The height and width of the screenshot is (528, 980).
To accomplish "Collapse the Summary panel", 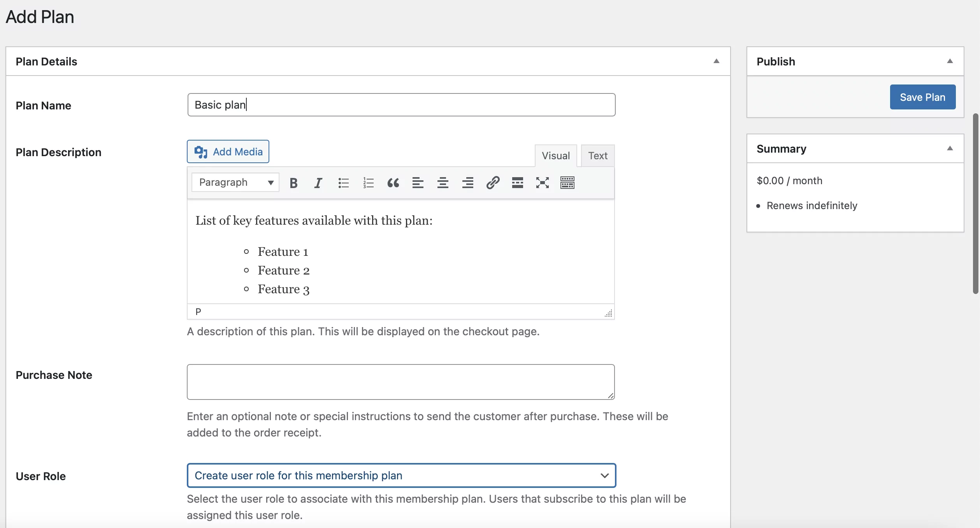I will coord(950,148).
